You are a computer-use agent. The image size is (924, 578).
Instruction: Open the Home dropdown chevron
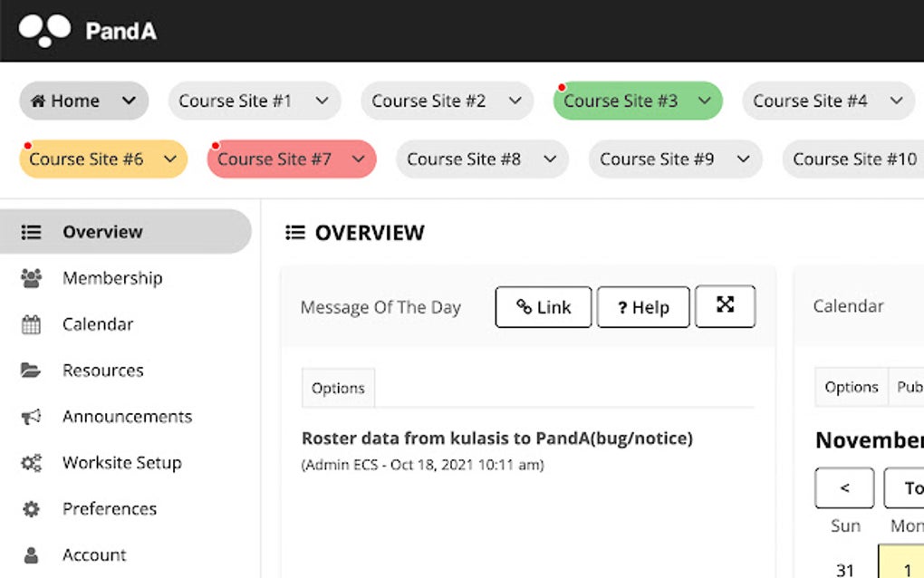pyautogui.click(x=129, y=101)
